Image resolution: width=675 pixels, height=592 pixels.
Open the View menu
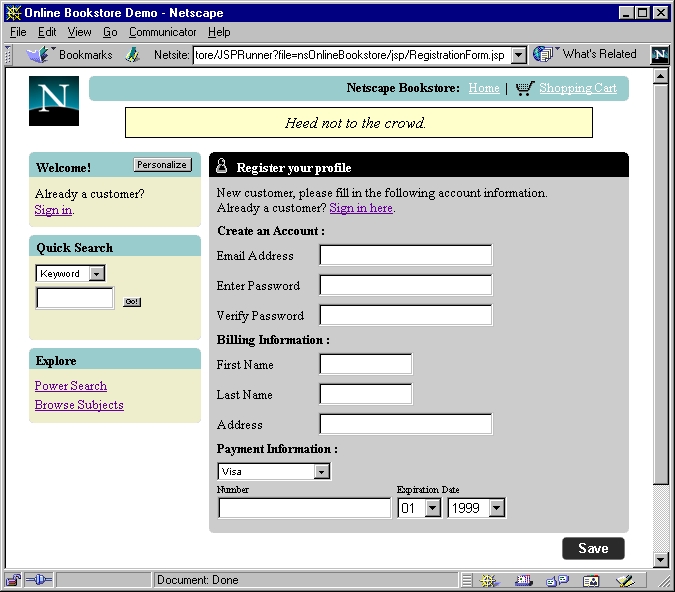click(79, 32)
